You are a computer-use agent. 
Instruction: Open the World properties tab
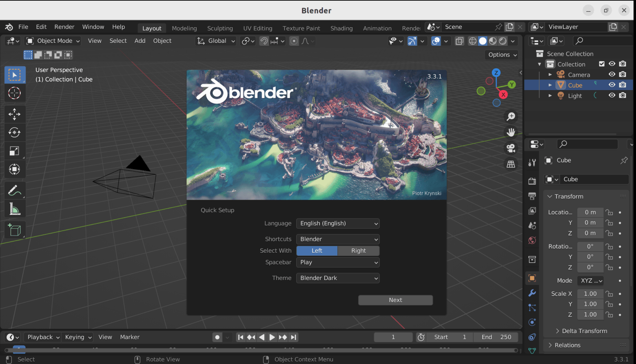532,240
